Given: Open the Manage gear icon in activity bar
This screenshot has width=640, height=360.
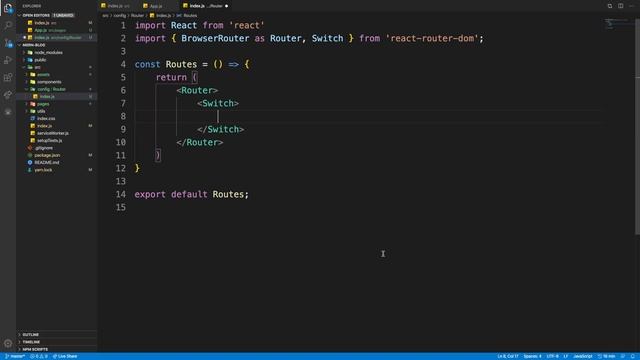Looking at the screenshot, I should (x=8, y=343).
